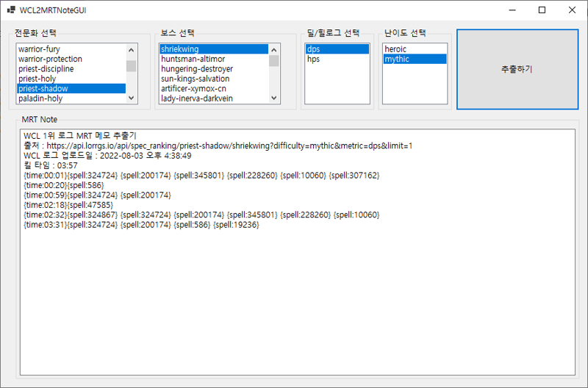Click down arrow of specialization list scrollbar
The image size is (588, 388).
click(x=132, y=98)
